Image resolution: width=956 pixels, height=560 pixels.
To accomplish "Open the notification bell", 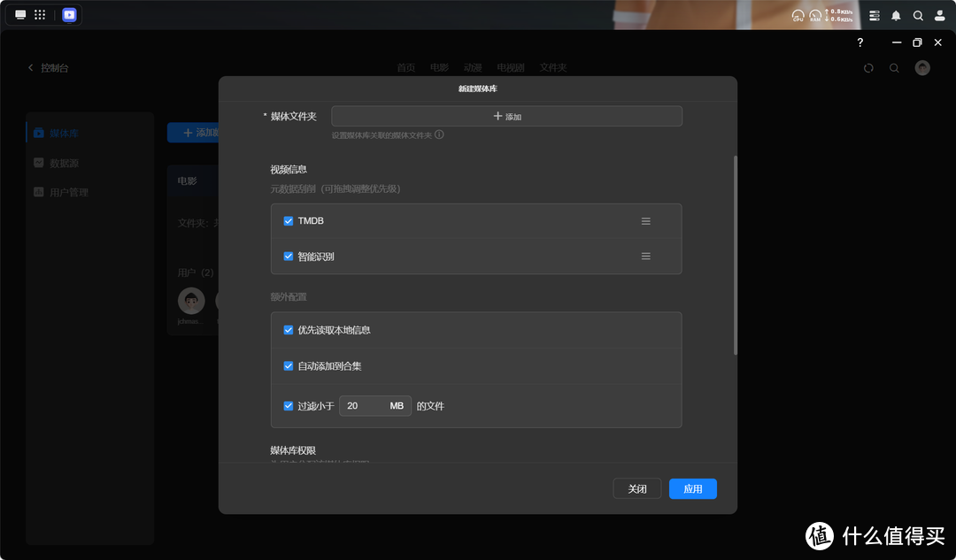I will click(896, 16).
